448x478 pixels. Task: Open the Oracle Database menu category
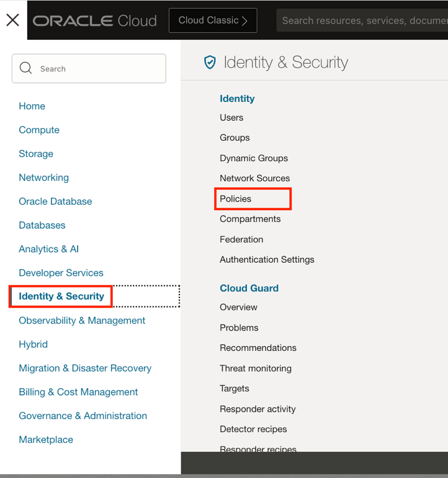point(55,201)
